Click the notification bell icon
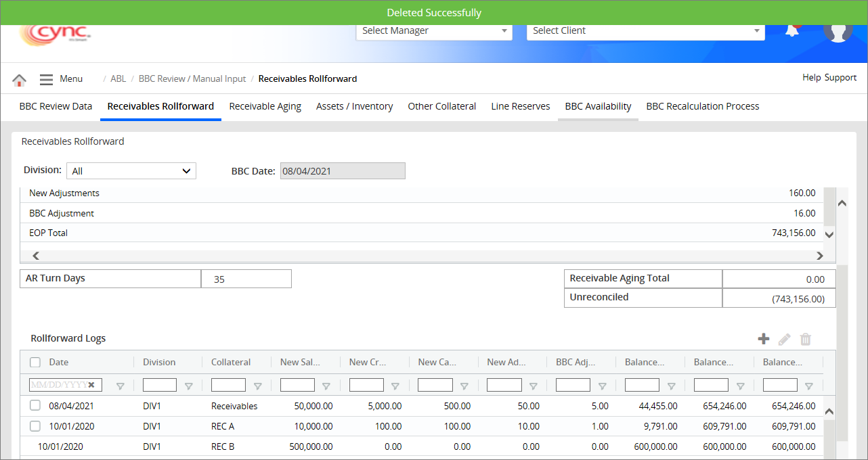Image resolution: width=868 pixels, height=460 pixels. 791,30
